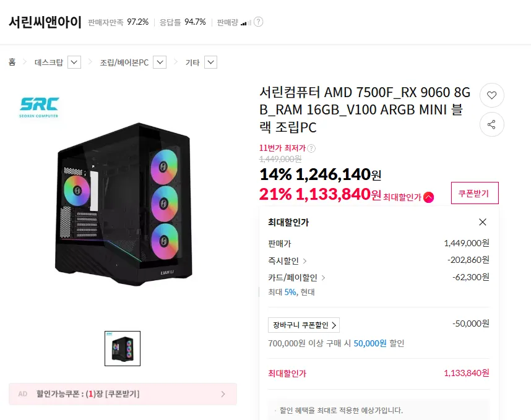Image resolution: width=531 pixels, height=420 pixels.
Task: Click the heart wishlist icon
Action: pos(492,95)
